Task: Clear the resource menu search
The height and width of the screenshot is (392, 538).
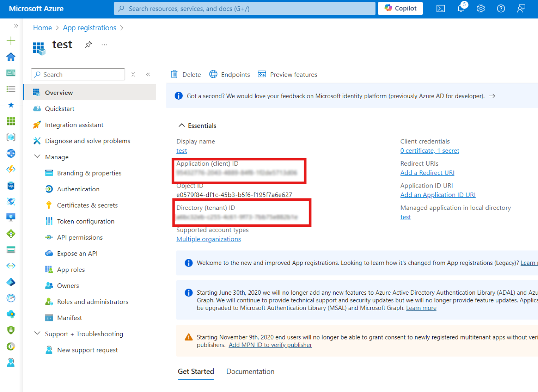Action: [133, 74]
